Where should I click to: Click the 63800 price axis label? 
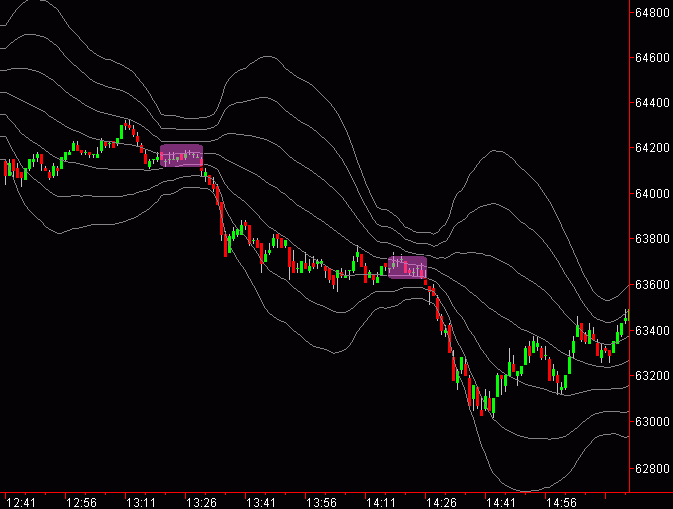tap(652, 239)
